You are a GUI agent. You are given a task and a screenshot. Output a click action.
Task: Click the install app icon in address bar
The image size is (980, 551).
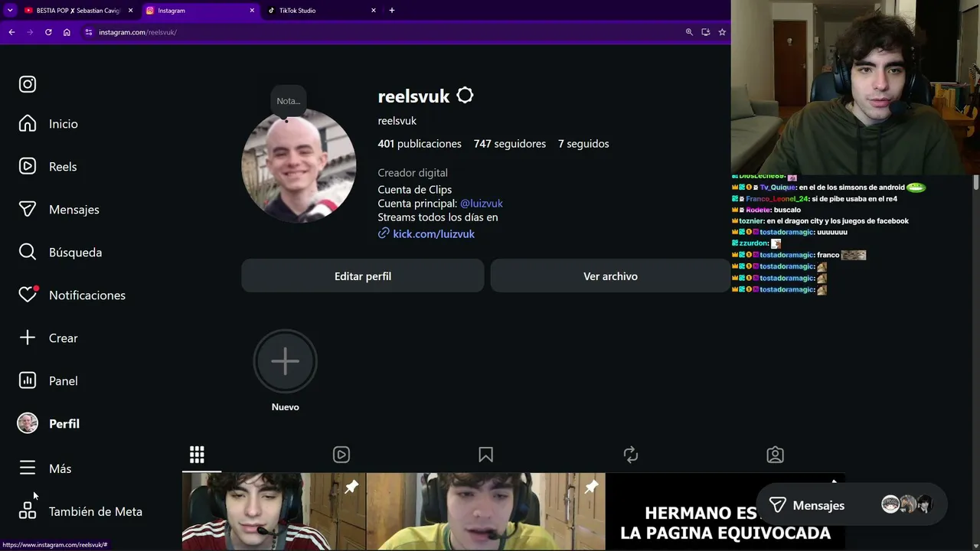tap(706, 32)
